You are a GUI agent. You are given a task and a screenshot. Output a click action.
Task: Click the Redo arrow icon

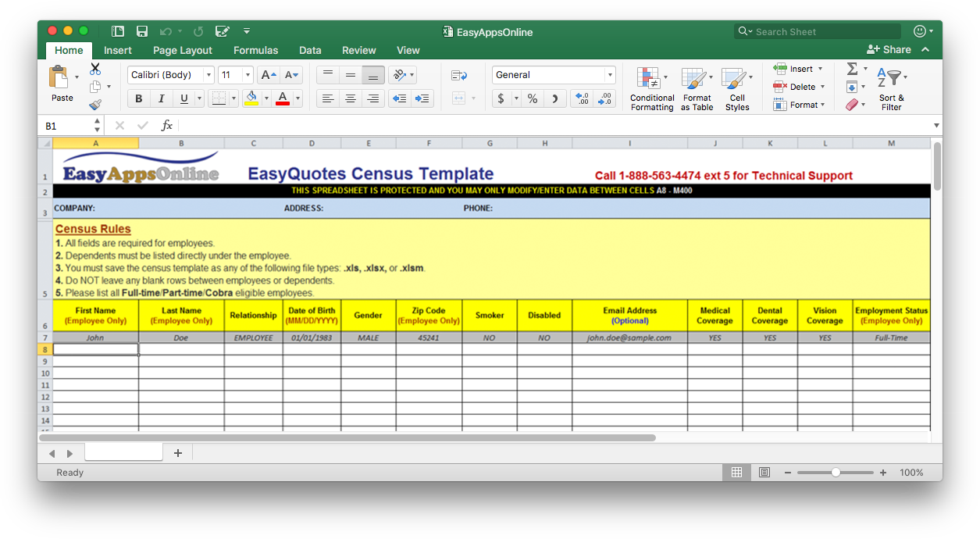pyautogui.click(x=198, y=31)
